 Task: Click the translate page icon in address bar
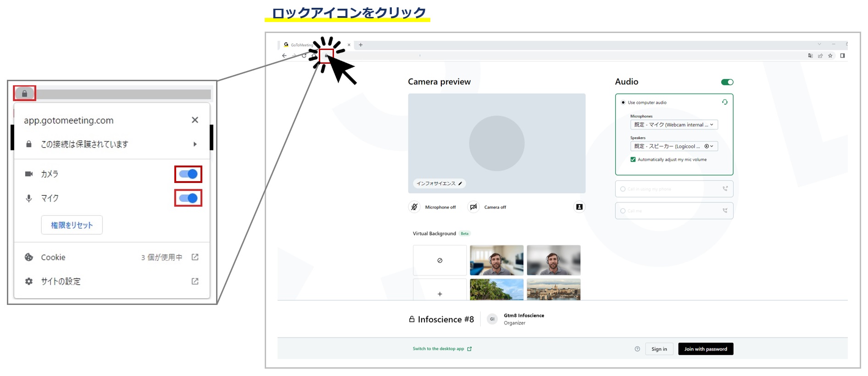coord(810,55)
